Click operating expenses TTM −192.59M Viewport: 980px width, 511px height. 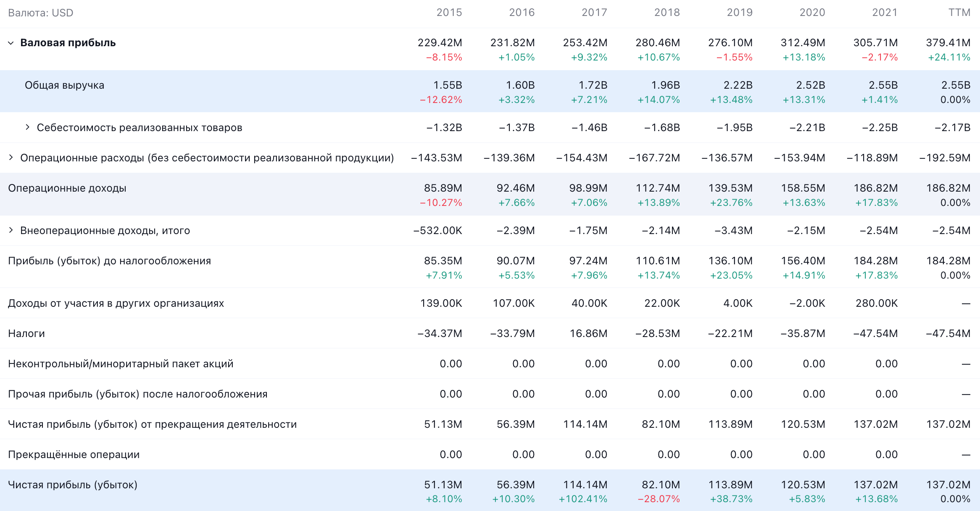(x=945, y=158)
